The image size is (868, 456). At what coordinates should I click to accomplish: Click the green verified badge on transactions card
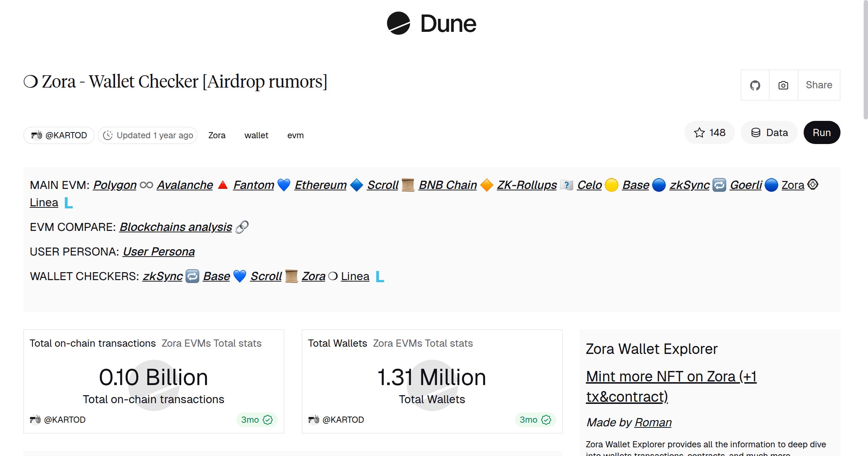268,420
